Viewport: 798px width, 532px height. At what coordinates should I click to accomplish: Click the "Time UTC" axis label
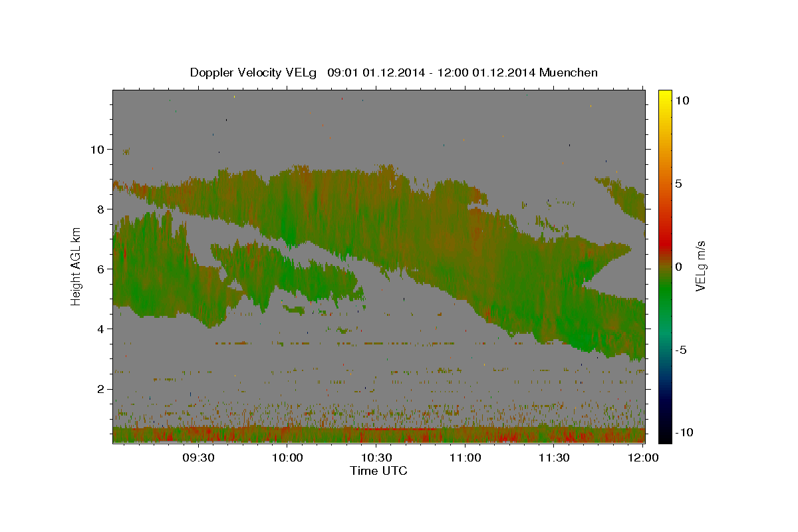[378, 471]
